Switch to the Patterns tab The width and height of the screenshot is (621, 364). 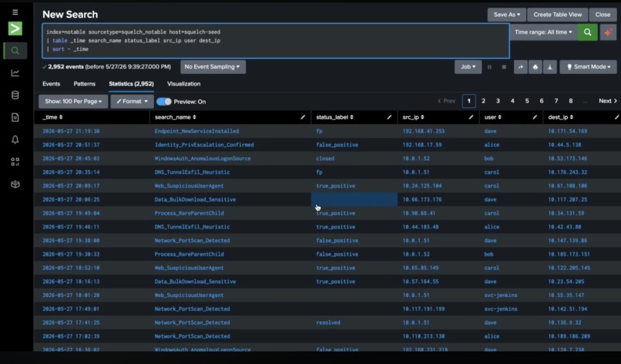[x=84, y=84]
